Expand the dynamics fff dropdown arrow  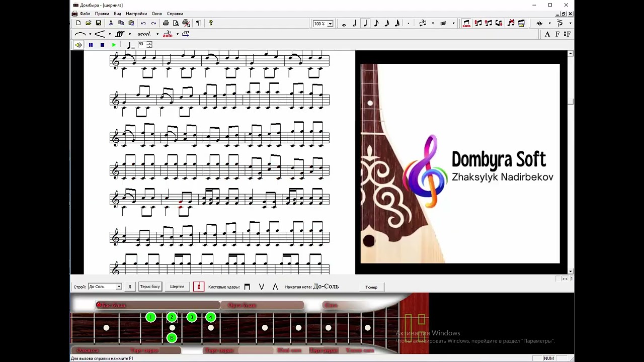point(130,34)
